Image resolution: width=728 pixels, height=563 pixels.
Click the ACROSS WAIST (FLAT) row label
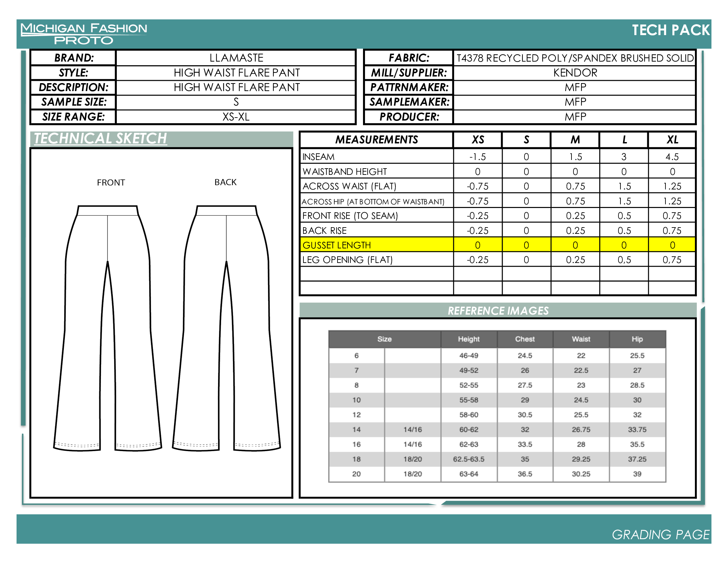[349, 186]
